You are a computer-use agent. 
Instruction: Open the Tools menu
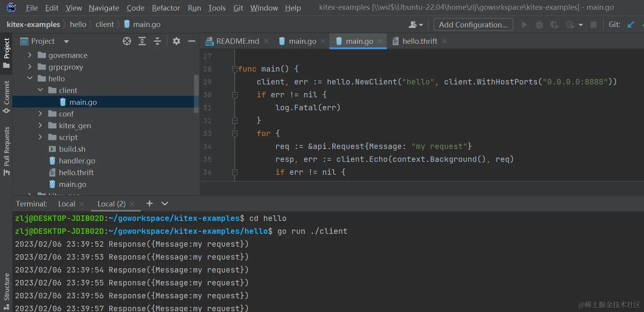217,8
